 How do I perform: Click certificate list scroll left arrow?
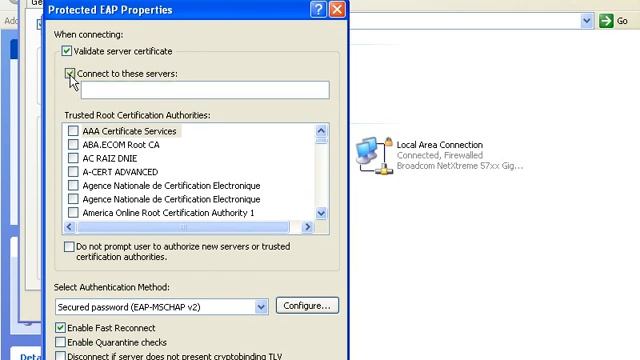69,227
